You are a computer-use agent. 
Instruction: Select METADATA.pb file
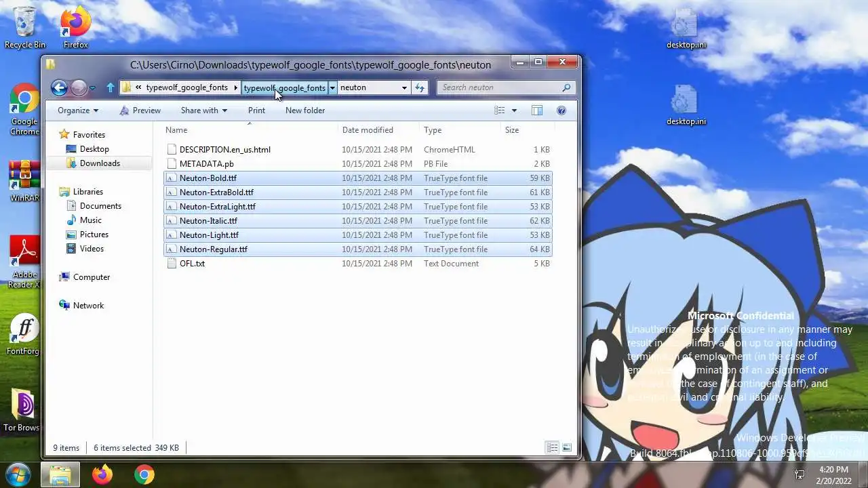coord(358,164)
